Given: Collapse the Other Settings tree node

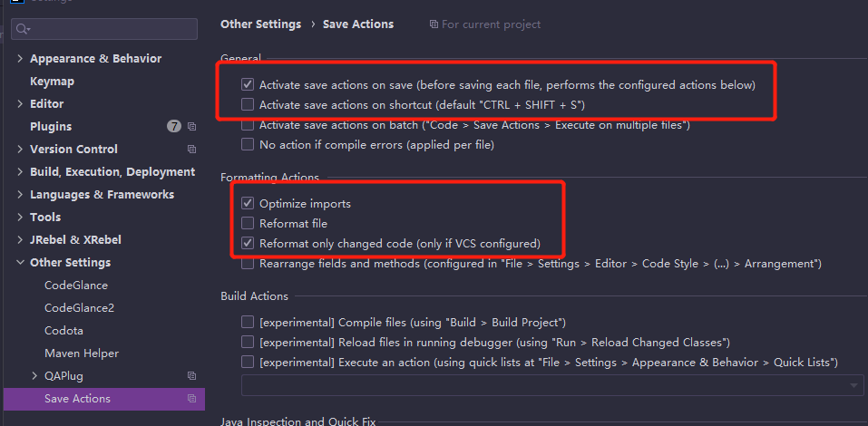Looking at the screenshot, I should 20,263.
